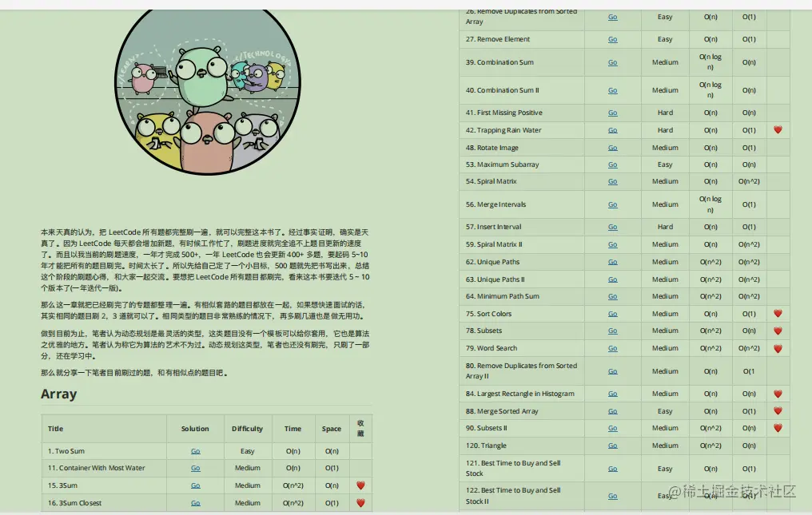This screenshot has width=812, height=515.
Task: Open the Go link for 120. Triangle
Action: coord(613,446)
